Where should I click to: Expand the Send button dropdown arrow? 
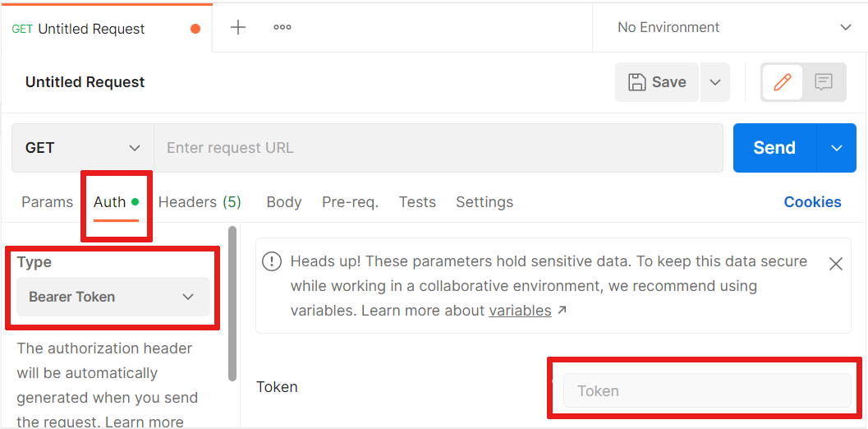coord(837,148)
